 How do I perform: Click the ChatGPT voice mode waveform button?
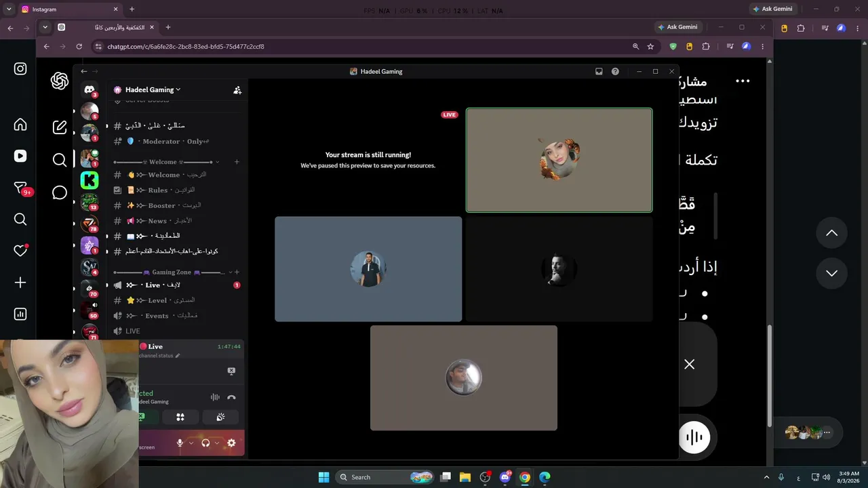[694, 437]
